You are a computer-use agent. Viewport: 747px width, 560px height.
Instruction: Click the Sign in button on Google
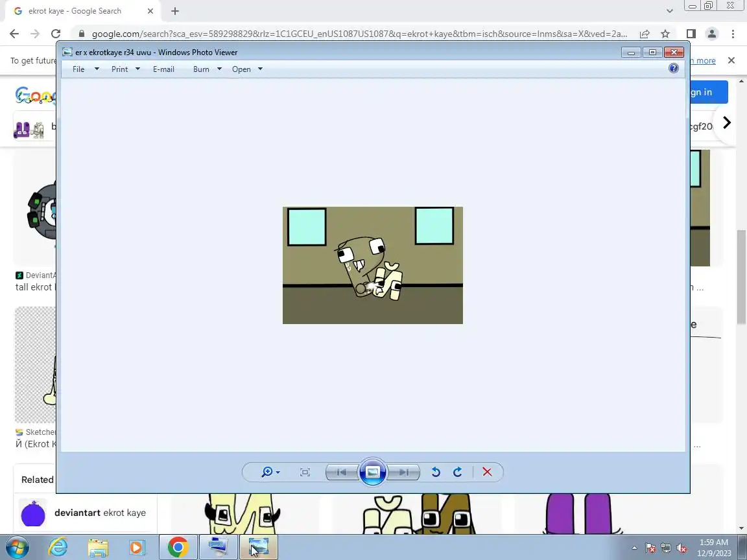click(709, 92)
